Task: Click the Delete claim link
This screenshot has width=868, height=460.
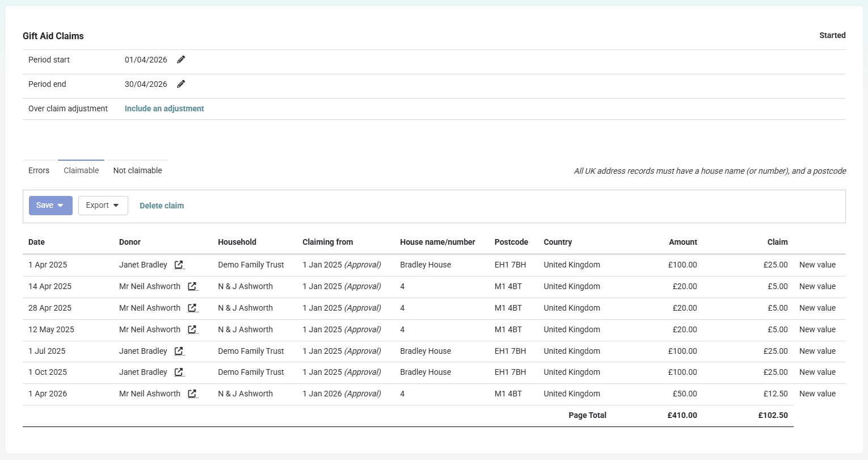Action: tap(162, 206)
